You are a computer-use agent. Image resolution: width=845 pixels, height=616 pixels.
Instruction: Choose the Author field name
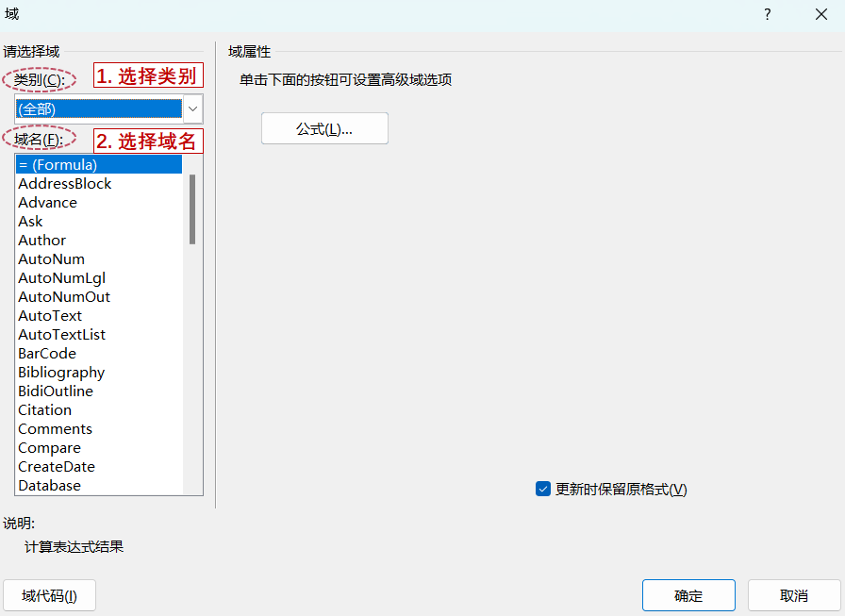42,241
